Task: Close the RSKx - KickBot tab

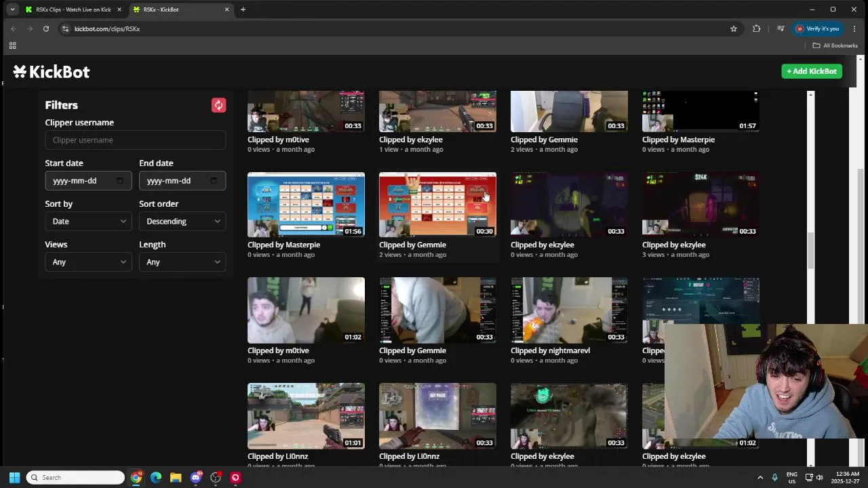Action: 227,9
